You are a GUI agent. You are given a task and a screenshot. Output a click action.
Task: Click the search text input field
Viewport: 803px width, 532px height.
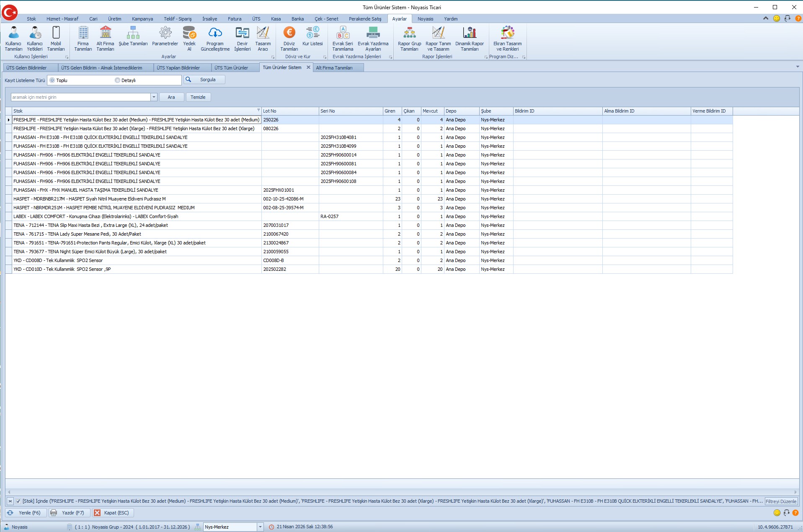80,97
